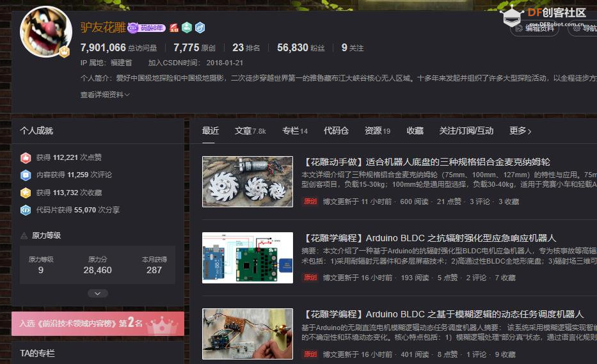Click the blue comments icon beside 11,259

pyautogui.click(x=26, y=175)
